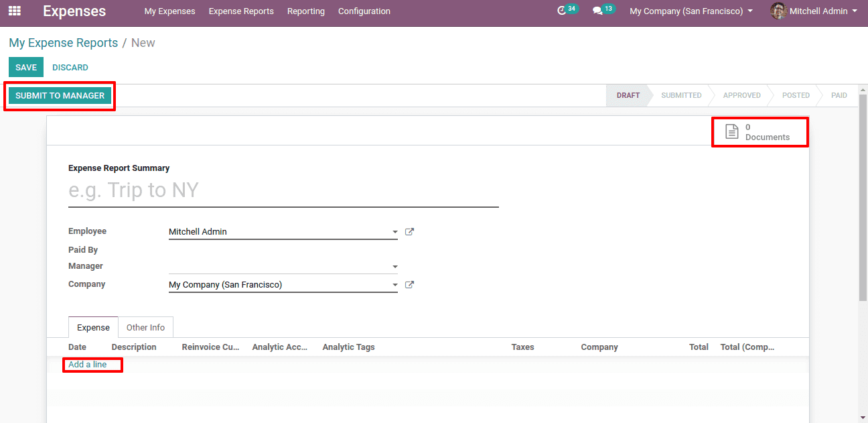Click Mitchell Admin avatar picture

778,11
